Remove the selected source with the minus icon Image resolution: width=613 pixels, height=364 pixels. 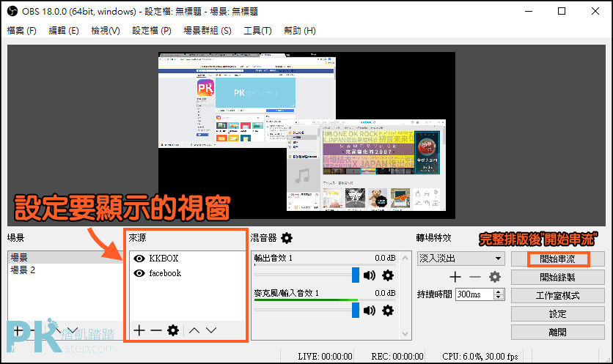click(x=156, y=330)
